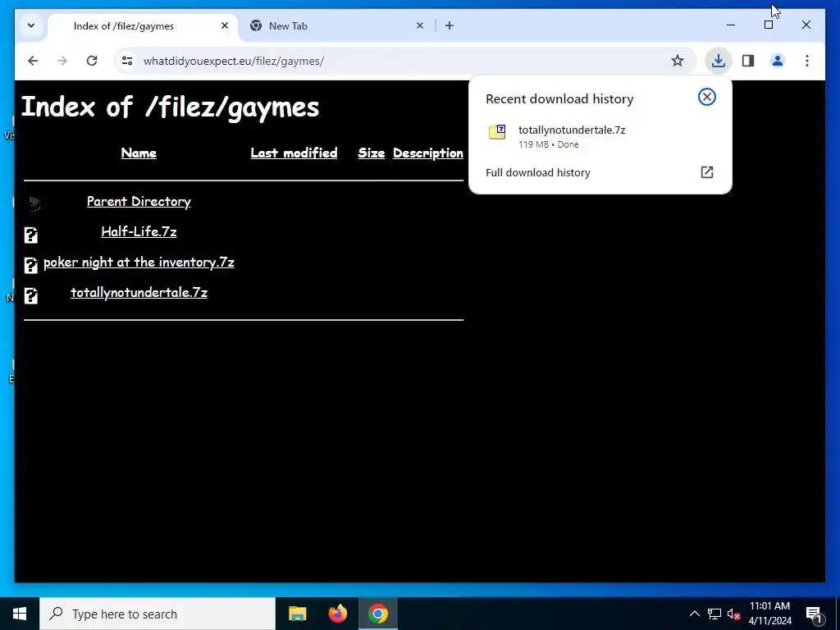This screenshot has width=840, height=630.
Task: Click the muted volume tray icon
Action: tap(734, 614)
